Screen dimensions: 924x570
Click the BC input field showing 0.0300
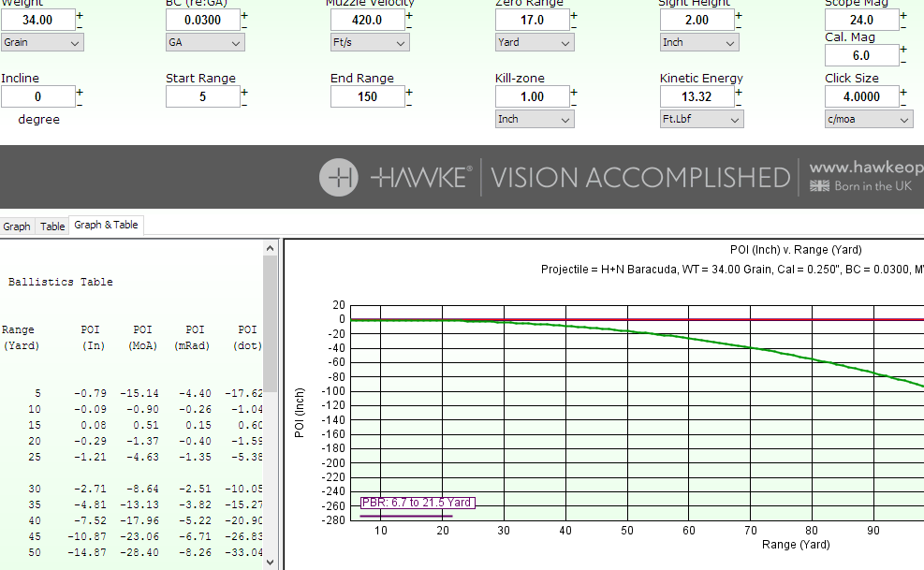point(203,20)
